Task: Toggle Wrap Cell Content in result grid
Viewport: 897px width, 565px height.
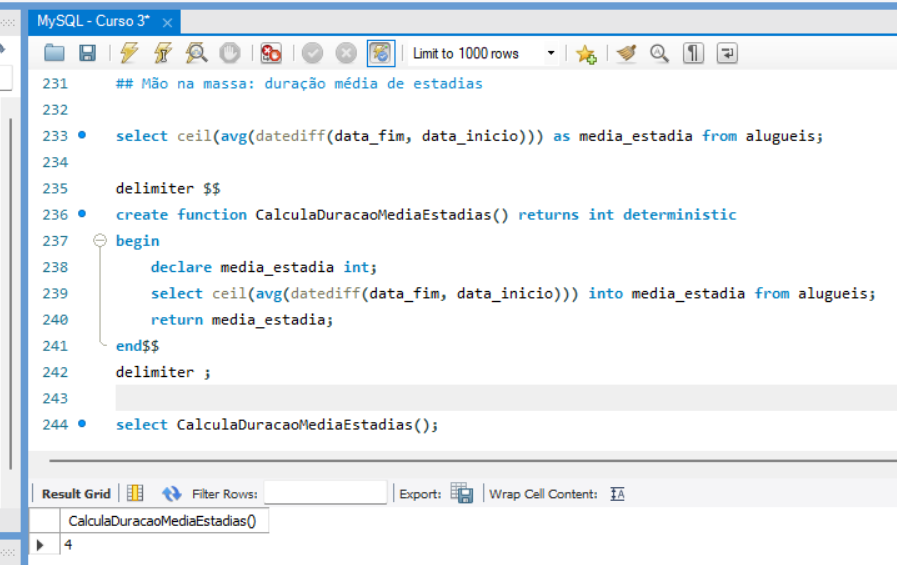Action: (617, 493)
